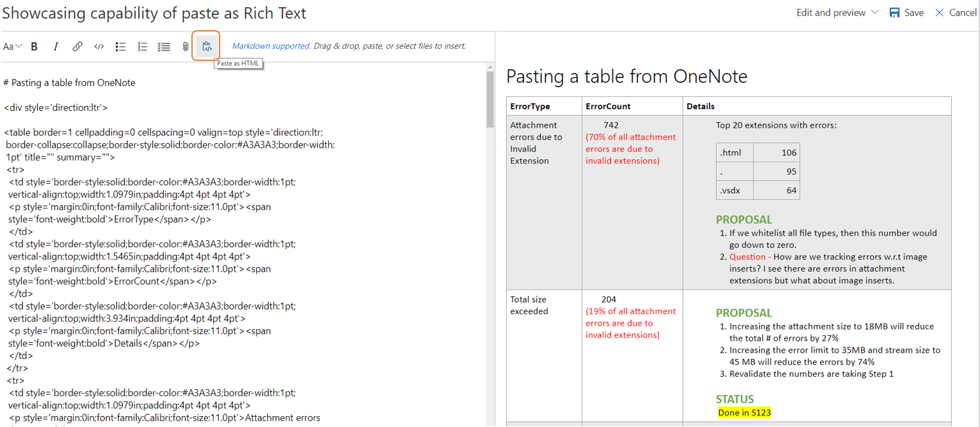Add a numbered list
This screenshot has height=427, width=980.
point(142,46)
